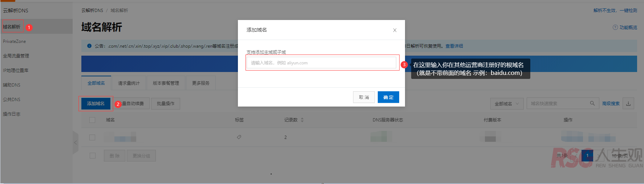Click the DNS服务器状态 column header

point(388,120)
